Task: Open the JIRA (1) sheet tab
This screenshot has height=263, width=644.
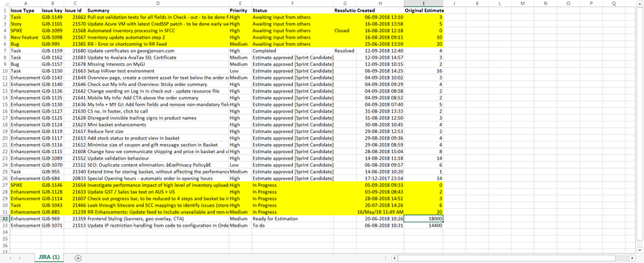Action: (x=49, y=257)
